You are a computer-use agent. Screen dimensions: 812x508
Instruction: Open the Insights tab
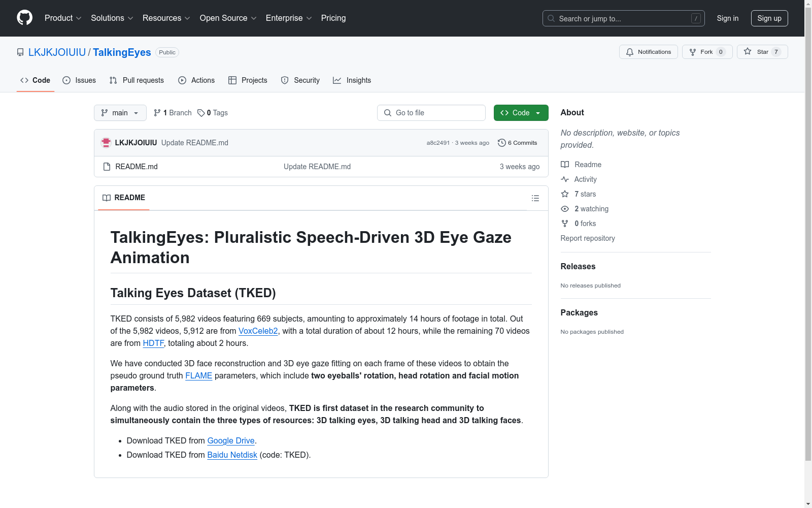(352, 80)
